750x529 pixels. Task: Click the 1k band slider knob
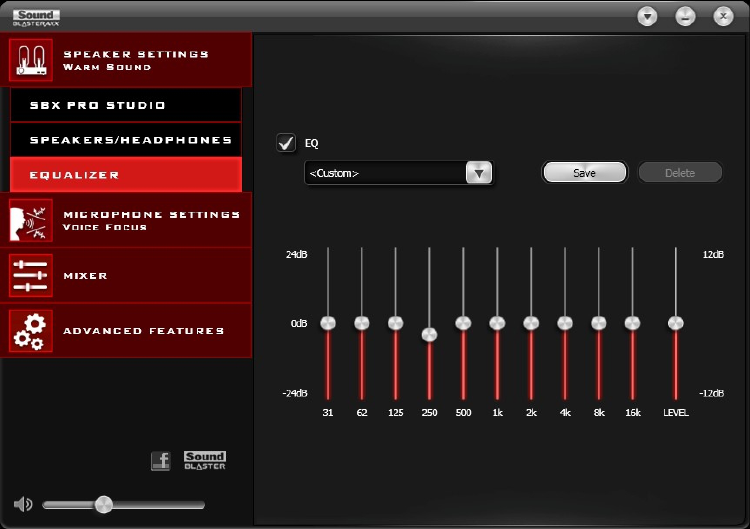coord(497,323)
